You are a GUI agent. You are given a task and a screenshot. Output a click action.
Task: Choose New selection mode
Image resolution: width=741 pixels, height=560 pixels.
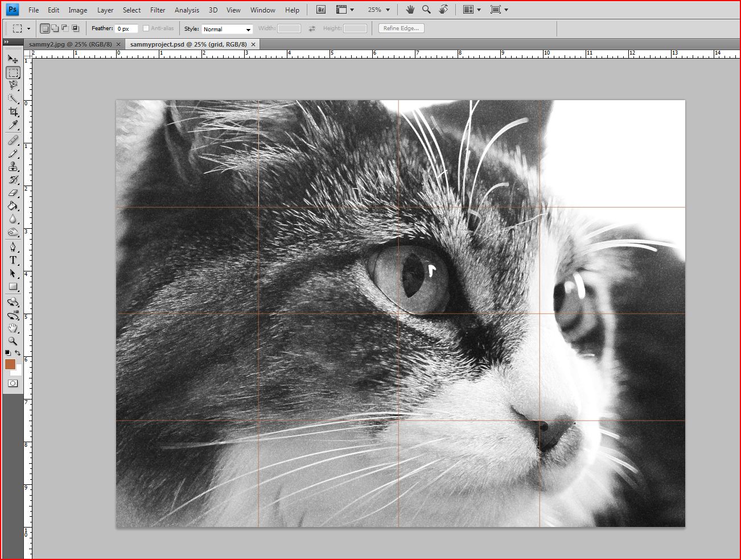point(45,28)
